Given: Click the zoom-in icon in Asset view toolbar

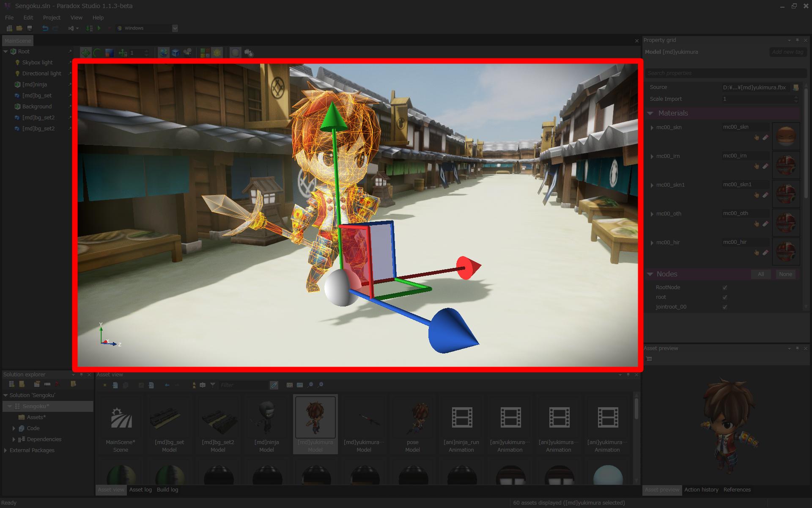Looking at the screenshot, I should click(321, 385).
